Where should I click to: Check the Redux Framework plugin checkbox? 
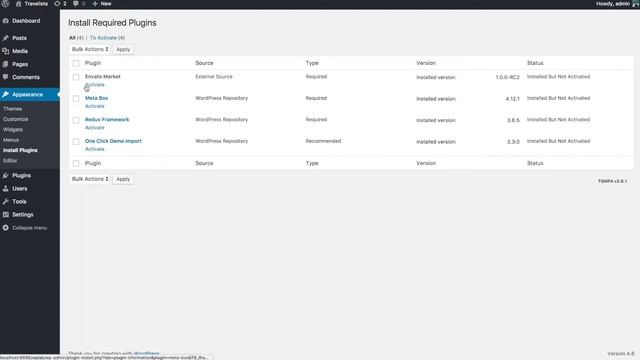[x=76, y=120]
